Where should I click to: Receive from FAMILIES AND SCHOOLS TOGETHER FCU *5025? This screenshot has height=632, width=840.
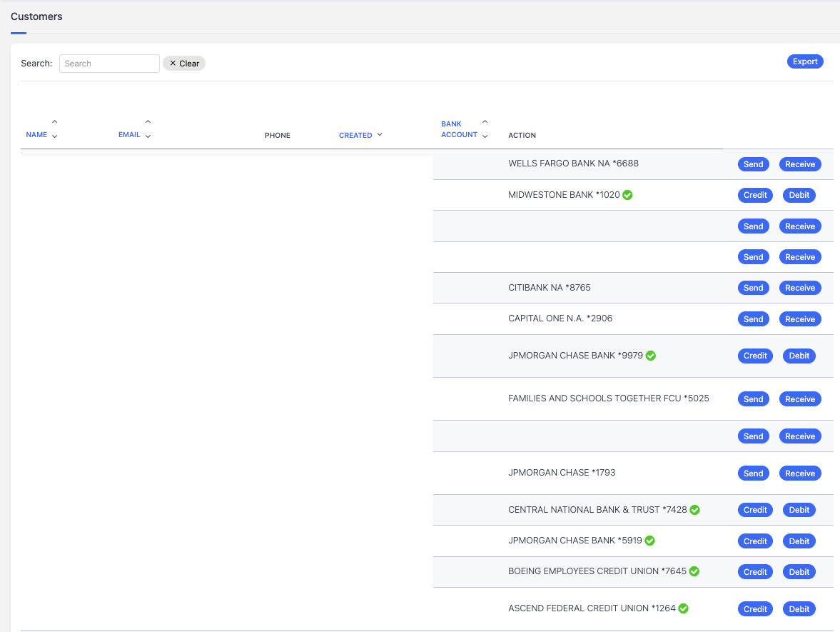[800, 398]
